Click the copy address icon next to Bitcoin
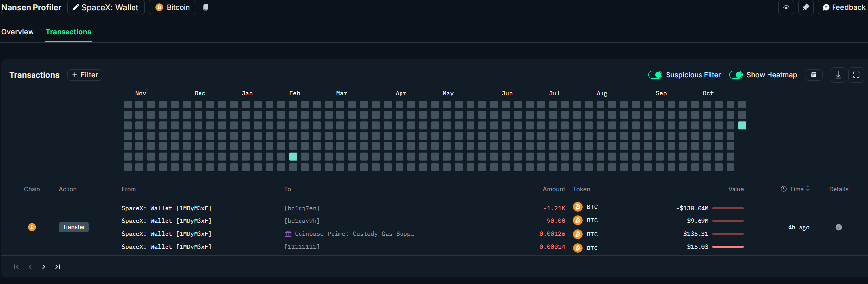868x284 pixels. pyautogui.click(x=206, y=7)
